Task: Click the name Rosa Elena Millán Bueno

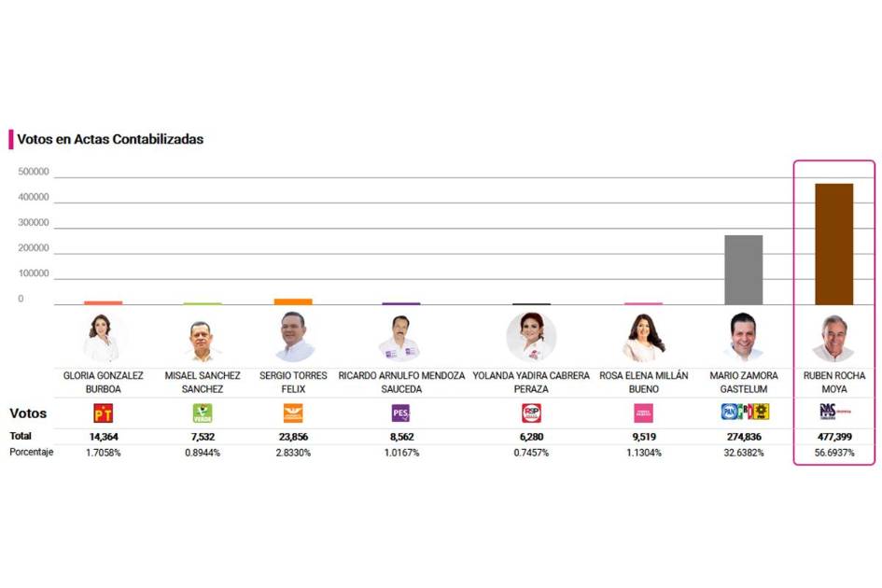Action: [643, 382]
